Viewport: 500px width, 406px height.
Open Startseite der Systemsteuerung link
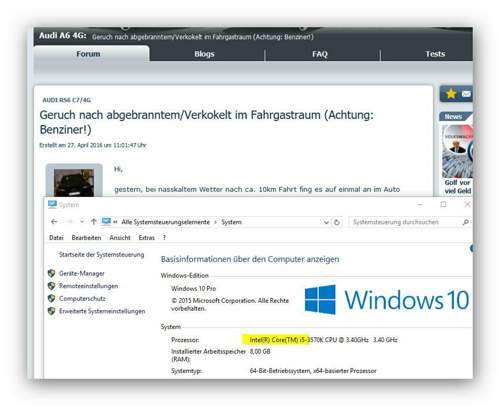pyautogui.click(x=102, y=255)
